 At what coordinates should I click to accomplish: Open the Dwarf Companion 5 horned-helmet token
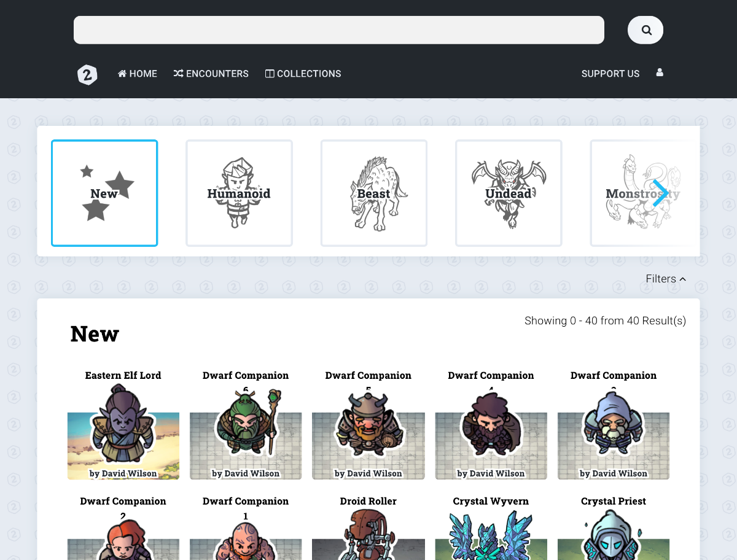tap(368, 434)
